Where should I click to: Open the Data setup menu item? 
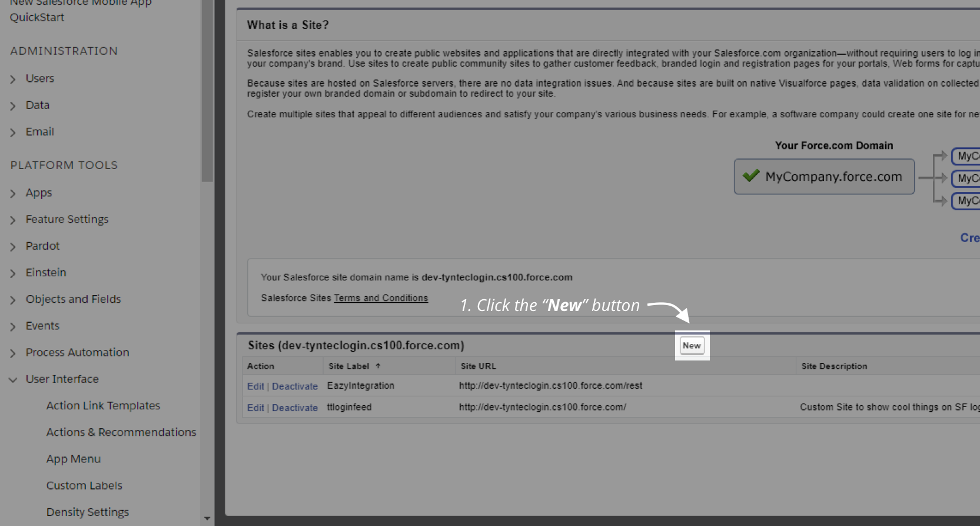38,105
